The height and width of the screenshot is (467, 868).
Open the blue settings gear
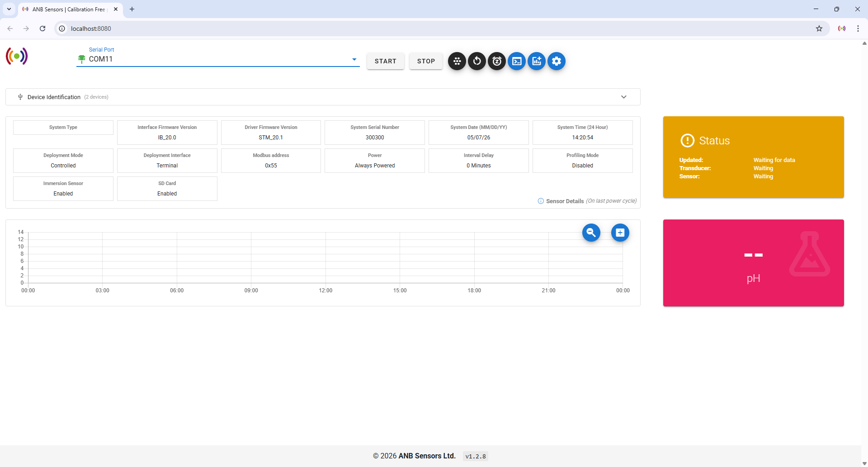(557, 61)
